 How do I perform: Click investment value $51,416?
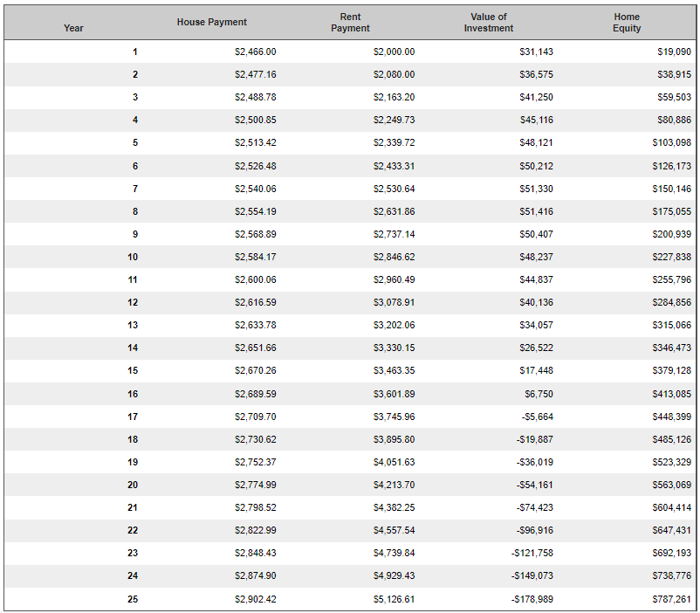pos(536,212)
